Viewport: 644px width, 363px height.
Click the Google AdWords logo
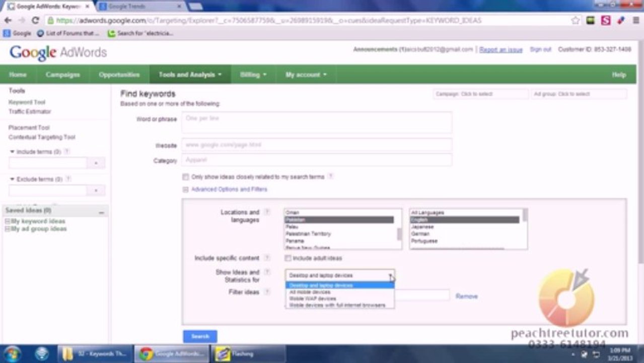coord(58,52)
